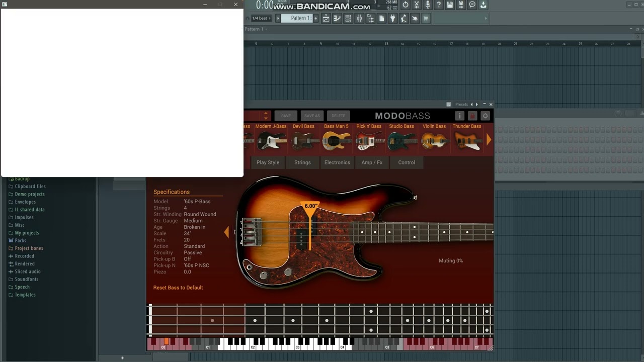This screenshot has width=644, height=362.
Task: Open the Plugin picker plug icon
Action: pyautogui.click(x=393, y=19)
